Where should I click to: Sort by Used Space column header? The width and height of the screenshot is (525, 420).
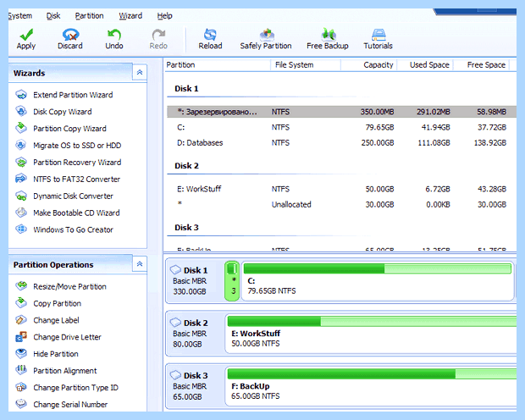(x=425, y=65)
